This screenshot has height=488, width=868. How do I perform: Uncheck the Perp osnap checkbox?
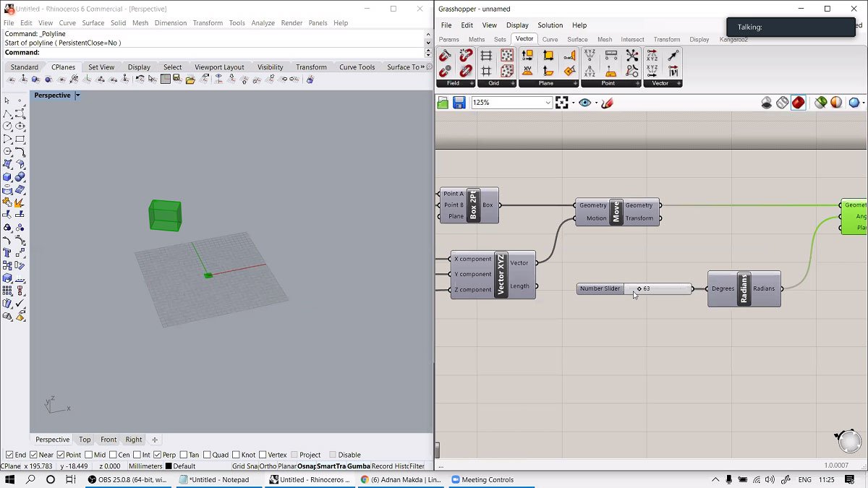(157, 455)
